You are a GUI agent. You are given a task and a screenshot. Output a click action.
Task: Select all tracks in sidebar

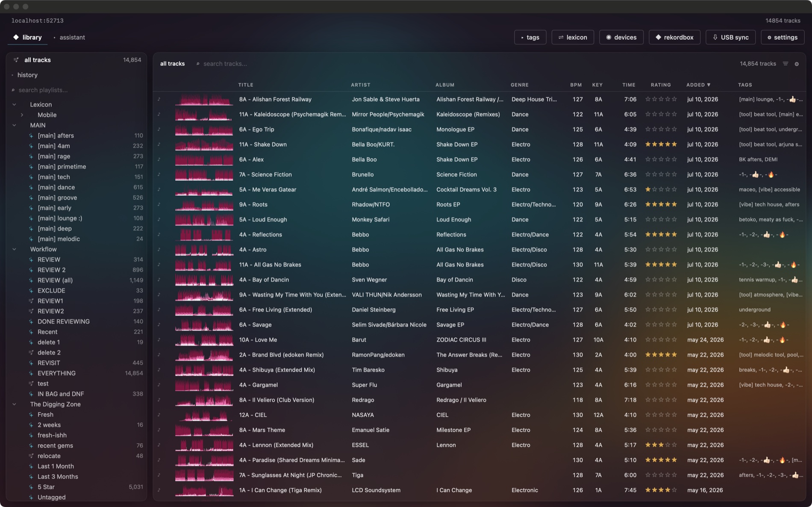76,60
